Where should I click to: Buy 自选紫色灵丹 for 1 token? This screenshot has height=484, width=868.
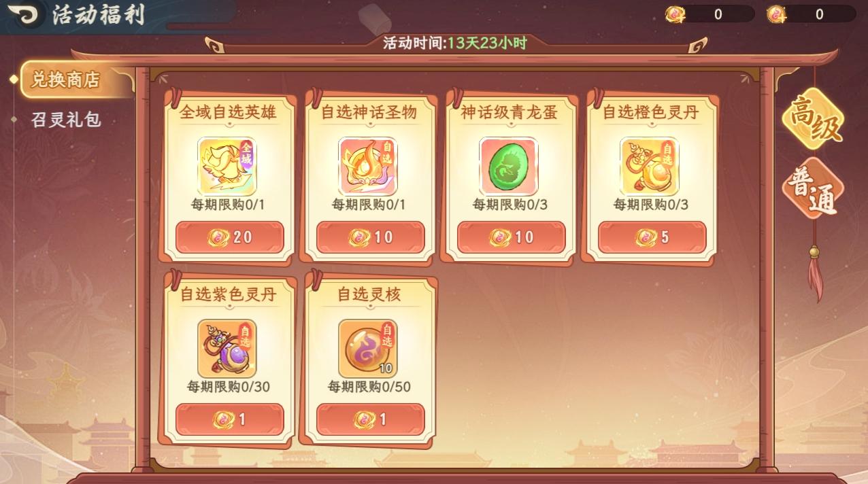click(x=230, y=419)
